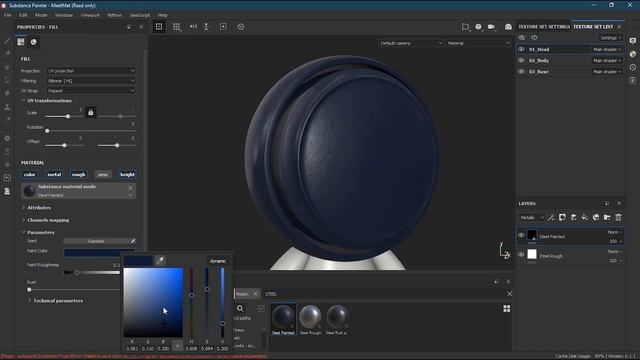Viewport: 640px width, 360px height.
Task: Close the Materials filter tag
Action: (256, 294)
